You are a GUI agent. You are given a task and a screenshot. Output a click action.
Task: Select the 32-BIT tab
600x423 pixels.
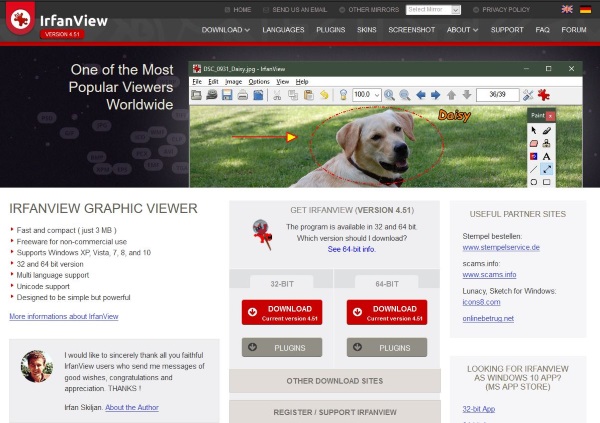pos(282,284)
